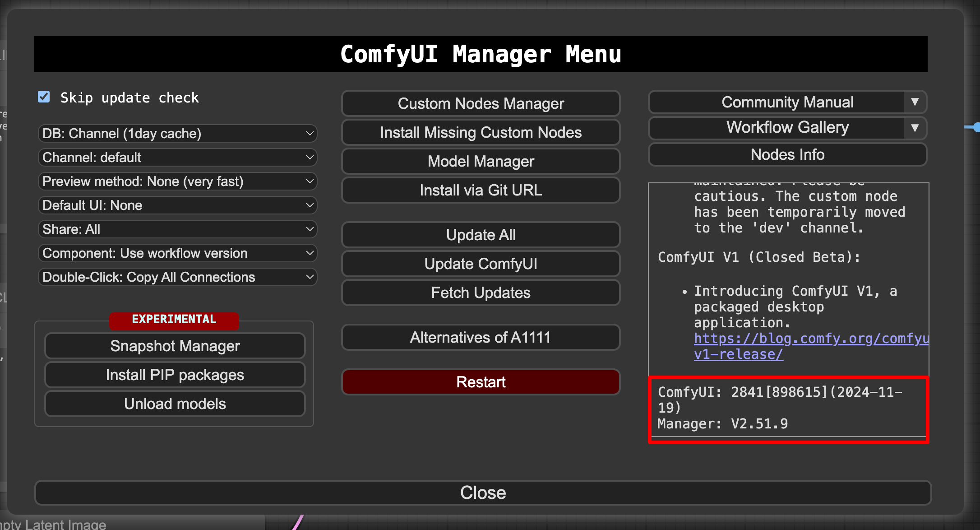Screen dimensions: 980x530
Task: Open the Snapshot Manager
Action: [x=175, y=346]
